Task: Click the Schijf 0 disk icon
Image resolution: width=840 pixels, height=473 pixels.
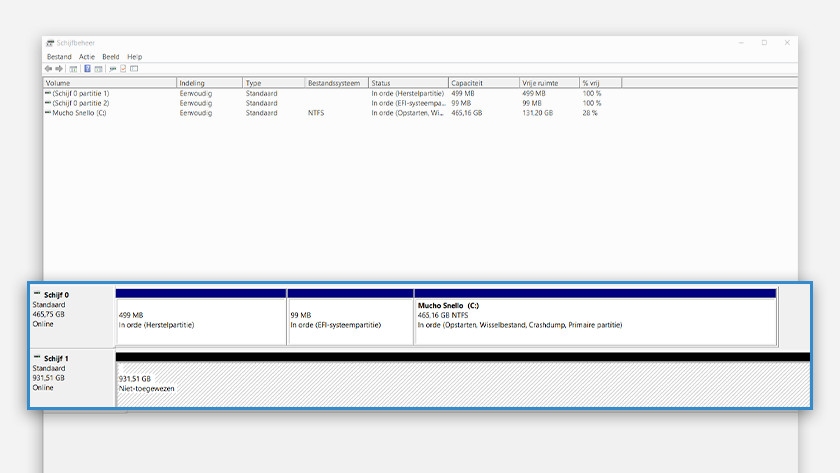Action: [37, 295]
